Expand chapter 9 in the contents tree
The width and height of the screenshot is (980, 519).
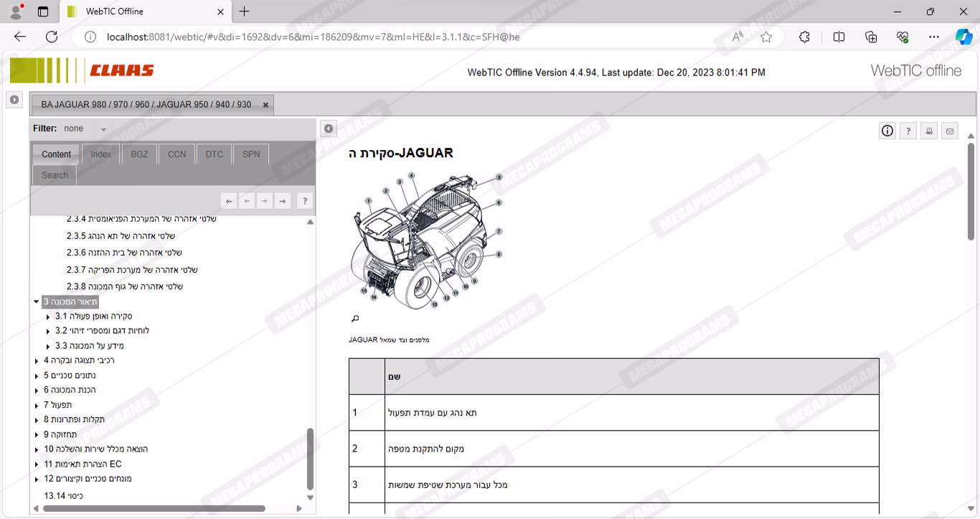37,435
